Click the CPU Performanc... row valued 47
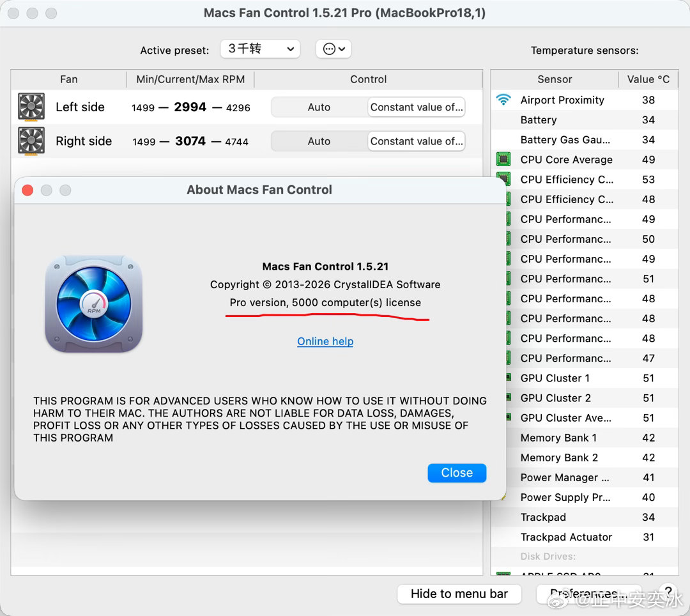Image resolution: width=690 pixels, height=616 pixels. coord(592,358)
